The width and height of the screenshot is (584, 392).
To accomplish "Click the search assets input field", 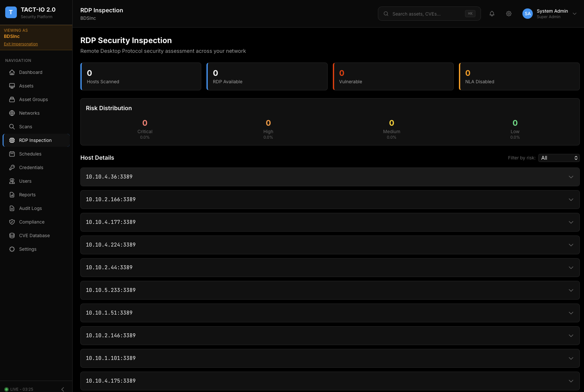I will (421, 14).
